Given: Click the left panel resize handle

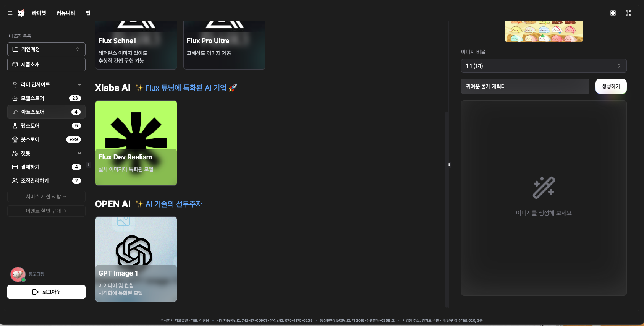Looking at the screenshot, I should click(x=89, y=165).
